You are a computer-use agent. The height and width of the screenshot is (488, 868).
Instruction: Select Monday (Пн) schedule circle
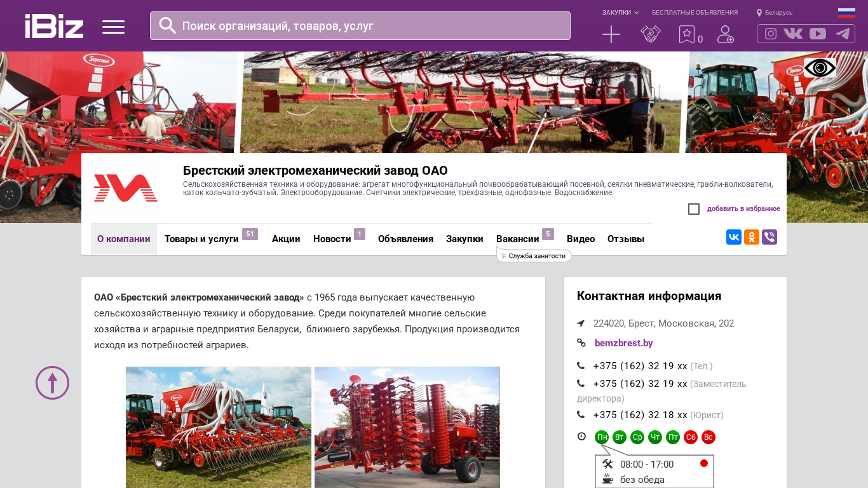[x=602, y=437]
